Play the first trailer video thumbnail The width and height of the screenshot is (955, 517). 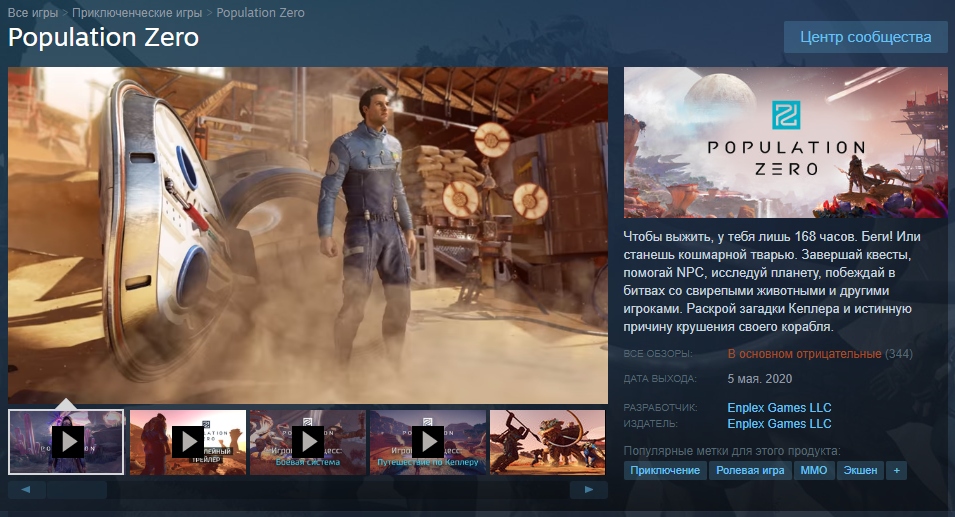tap(66, 442)
